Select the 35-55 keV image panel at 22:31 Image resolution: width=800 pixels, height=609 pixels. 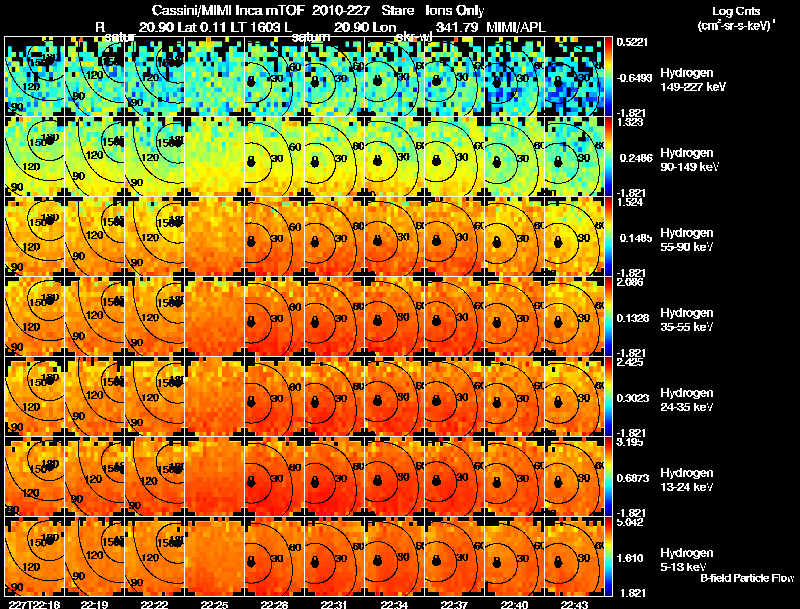click(x=335, y=317)
